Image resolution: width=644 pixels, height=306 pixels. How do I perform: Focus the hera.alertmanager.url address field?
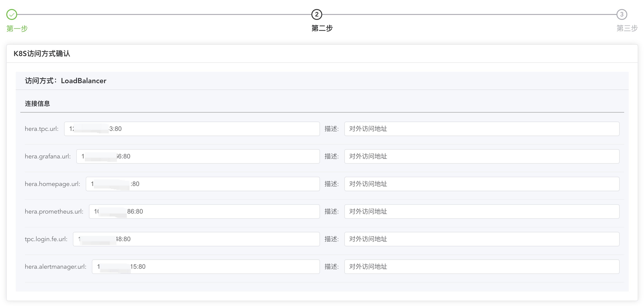click(x=206, y=266)
